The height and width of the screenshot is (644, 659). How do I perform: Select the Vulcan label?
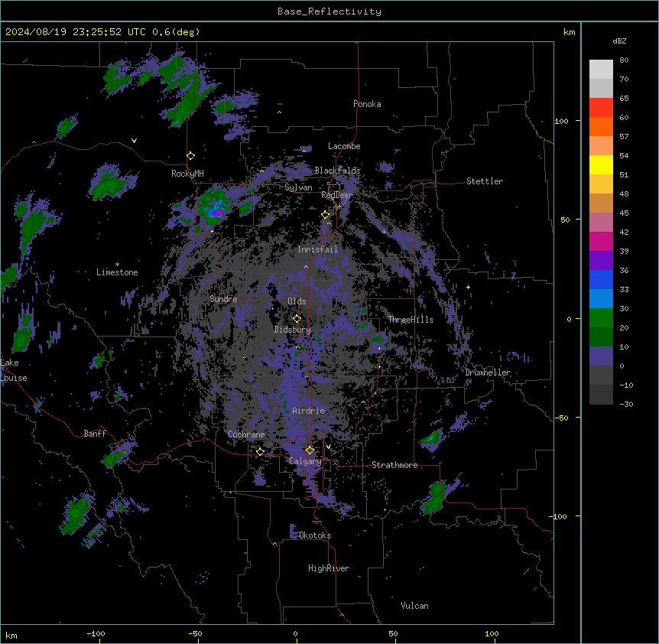coord(415,606)
